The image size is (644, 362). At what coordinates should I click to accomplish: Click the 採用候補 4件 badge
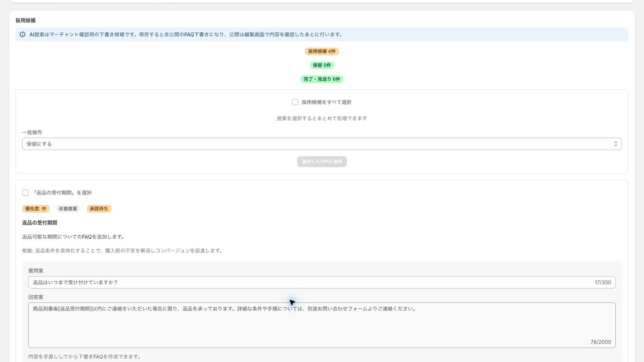pyautogui.click(x=322, y=51)
